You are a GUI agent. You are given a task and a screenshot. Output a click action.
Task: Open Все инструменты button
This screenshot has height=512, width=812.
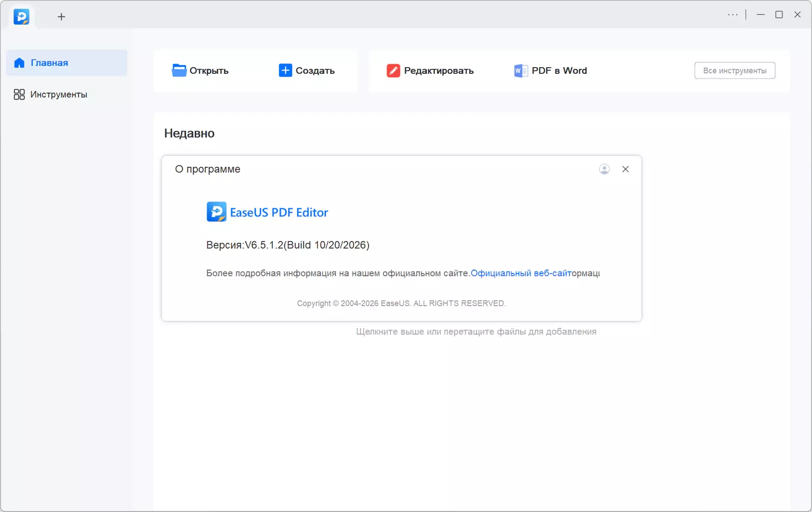coord(735,71)
